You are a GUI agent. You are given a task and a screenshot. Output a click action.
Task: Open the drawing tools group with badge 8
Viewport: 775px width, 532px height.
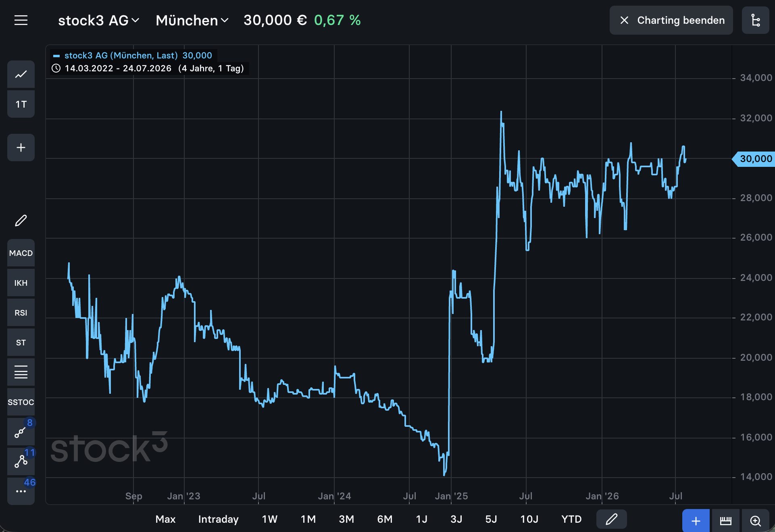(x=21, y=432)
